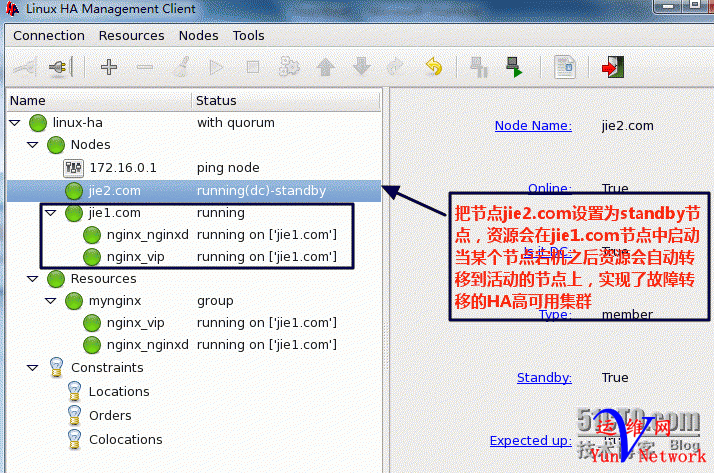Click the 'running(dc)-standby' status text
The height and width of the screenshot is (473, 714).
(x=261, y=191)
